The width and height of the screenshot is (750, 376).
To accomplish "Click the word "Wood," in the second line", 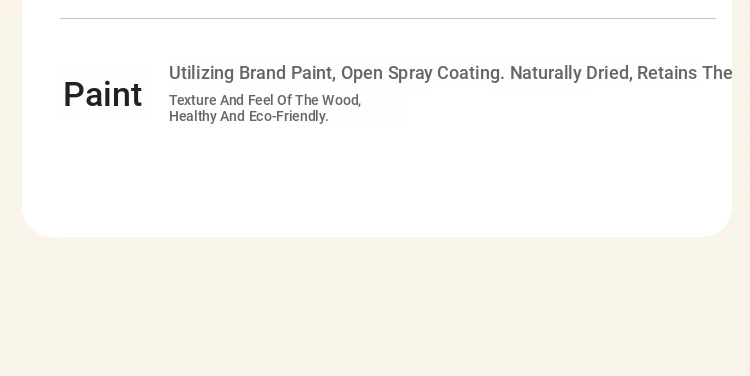I will [x=341, y=100].
